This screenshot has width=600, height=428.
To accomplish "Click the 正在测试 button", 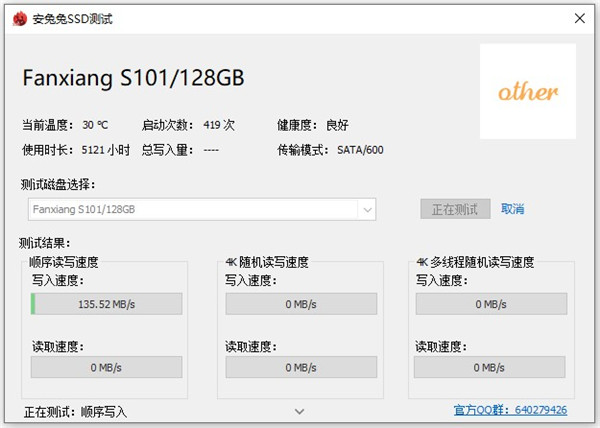I will (x=455, y=209).
